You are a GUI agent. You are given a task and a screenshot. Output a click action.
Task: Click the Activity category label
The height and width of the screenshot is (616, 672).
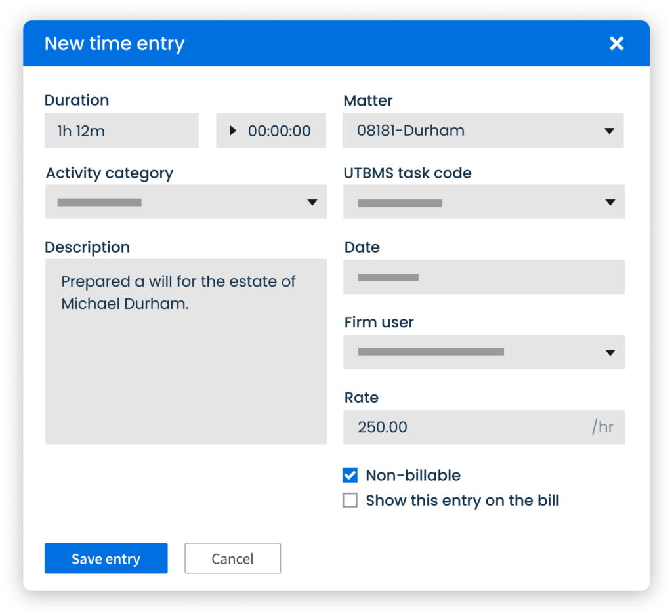pos(110,173)
